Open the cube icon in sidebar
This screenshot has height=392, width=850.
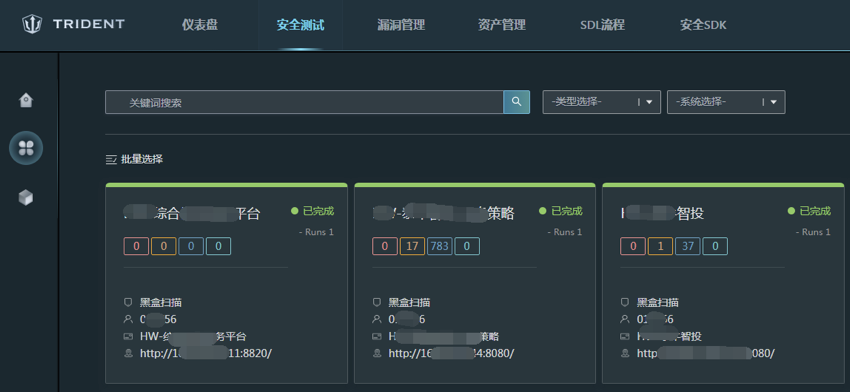[x=26, y=197]
